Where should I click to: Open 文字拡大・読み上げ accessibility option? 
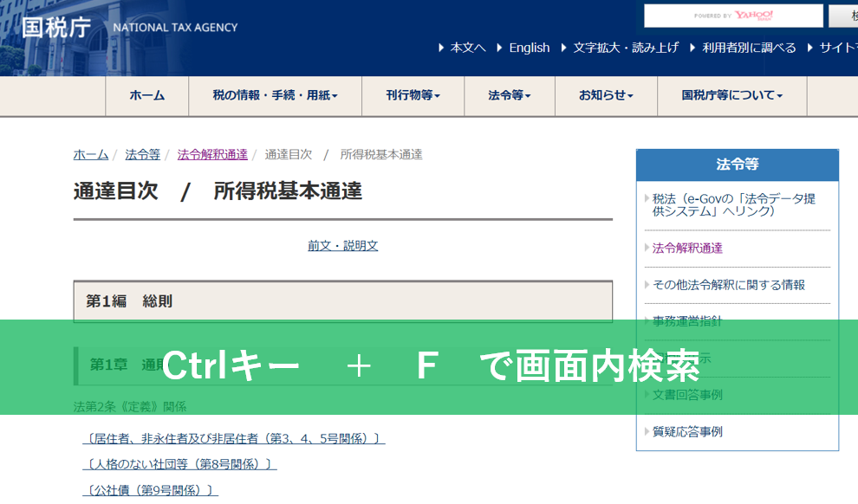625,48
